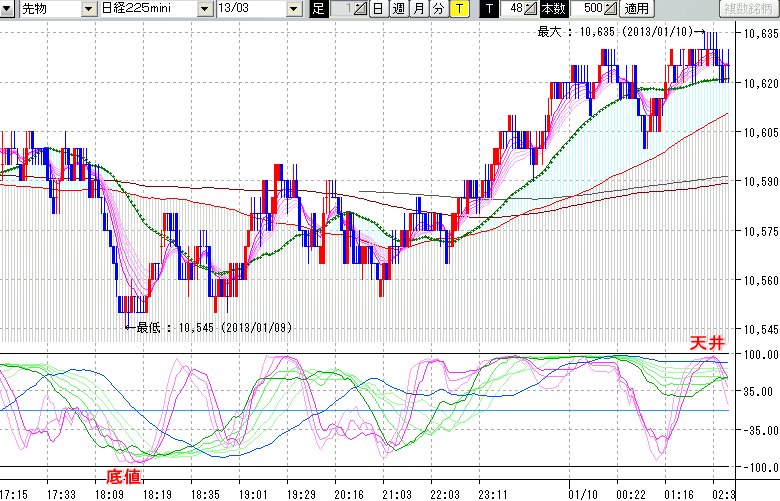Select the 分 (minute) timeframe button
Screen dimensions: 780x501
(438, 9)
